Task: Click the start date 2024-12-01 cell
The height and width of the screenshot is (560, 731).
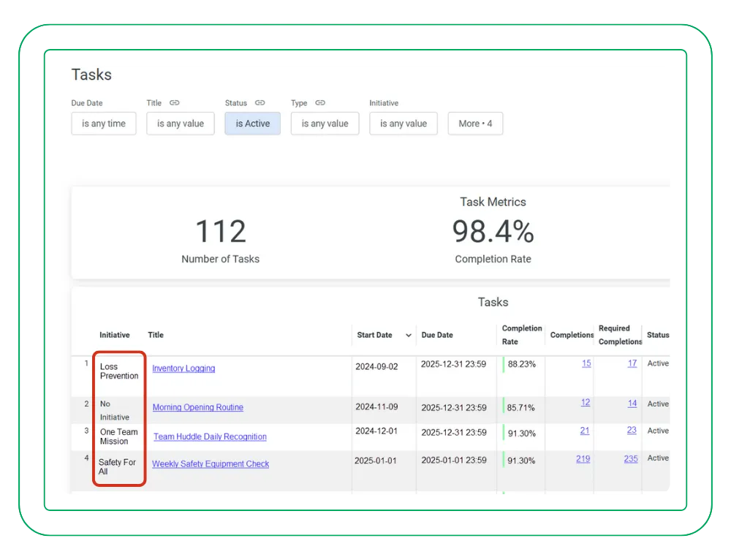Action: pos(376,431)
